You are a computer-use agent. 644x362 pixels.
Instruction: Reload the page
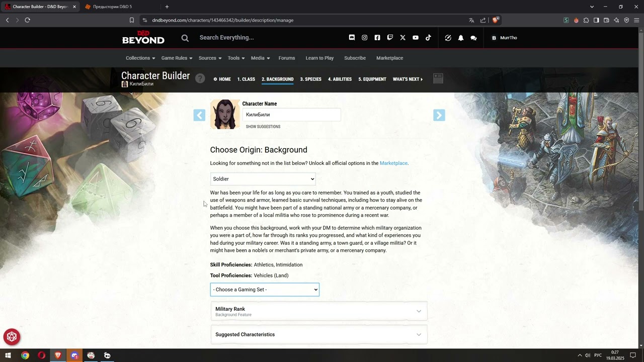click(27, 20)
